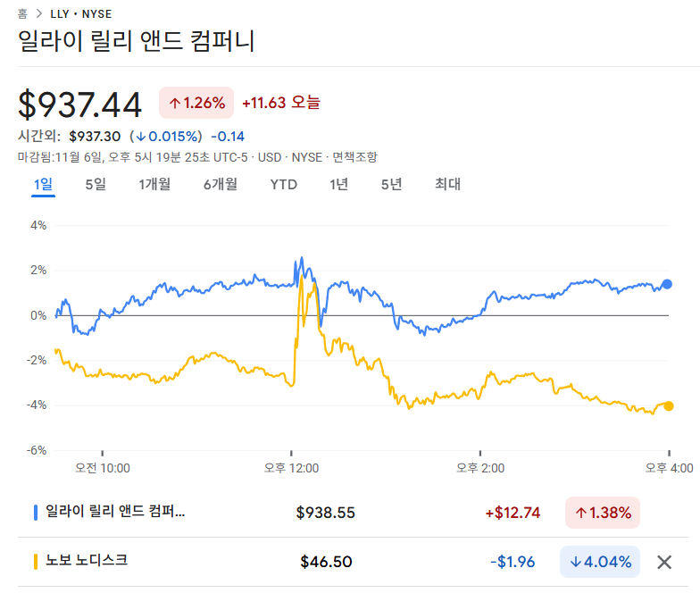
Task: Click the blue endpoint dot on chart
Action: pos(667,284)
